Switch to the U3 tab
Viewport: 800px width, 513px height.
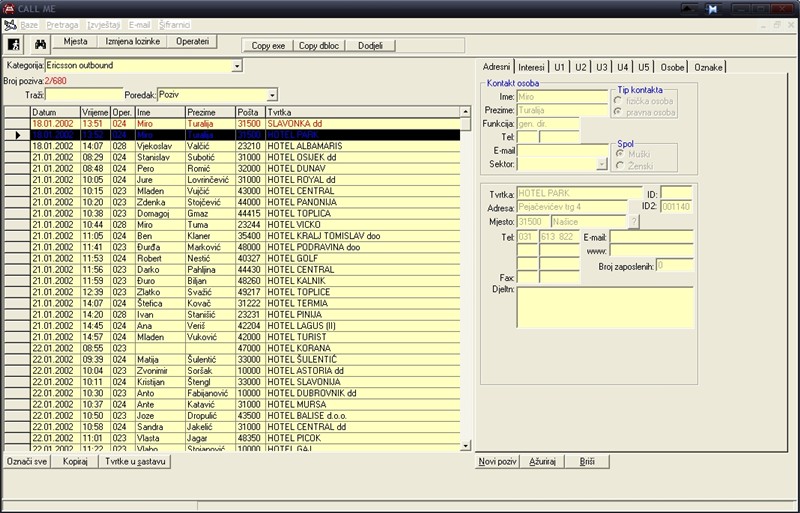coord(602,67)
